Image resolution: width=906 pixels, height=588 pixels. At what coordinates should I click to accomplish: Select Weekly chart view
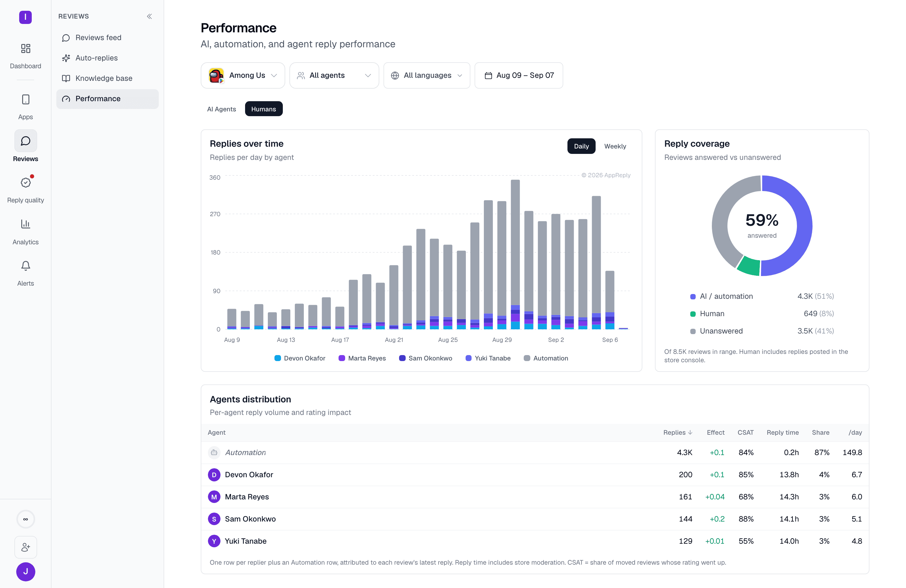coord(615,146)
